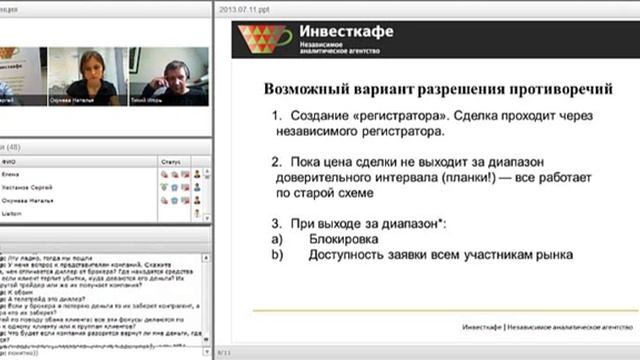640x360 pixels.
Task: Click the chat panel scroll-up arrow
Action: tap(206, 258)
